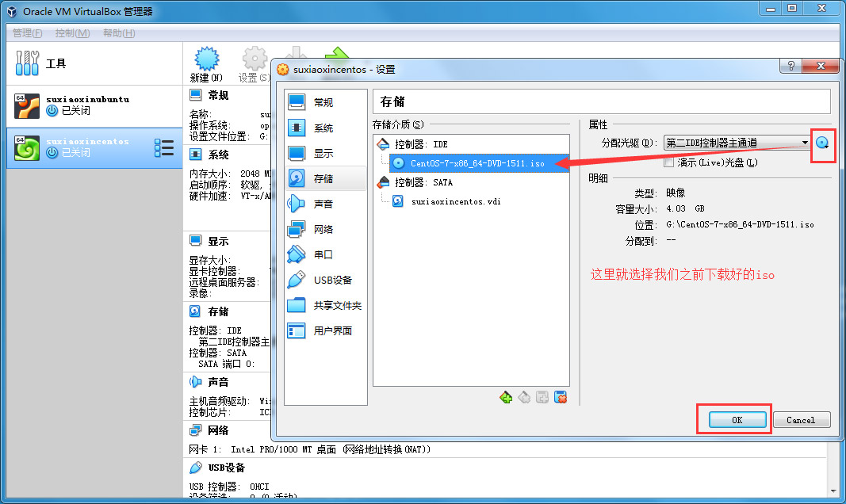Image resolution: width=846 pixels, height=504 pixels.
Task: Open the 显示 category in the settings dialog
Action: pos(325,153)
